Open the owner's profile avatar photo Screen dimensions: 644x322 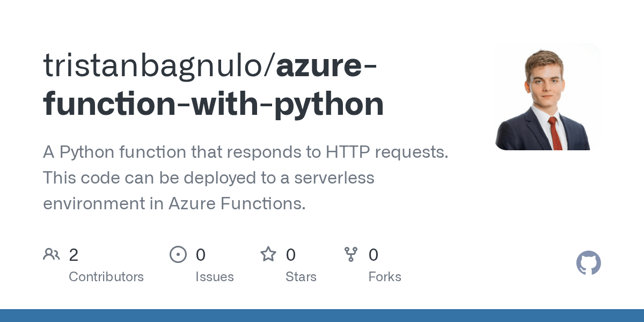(547, 97)
